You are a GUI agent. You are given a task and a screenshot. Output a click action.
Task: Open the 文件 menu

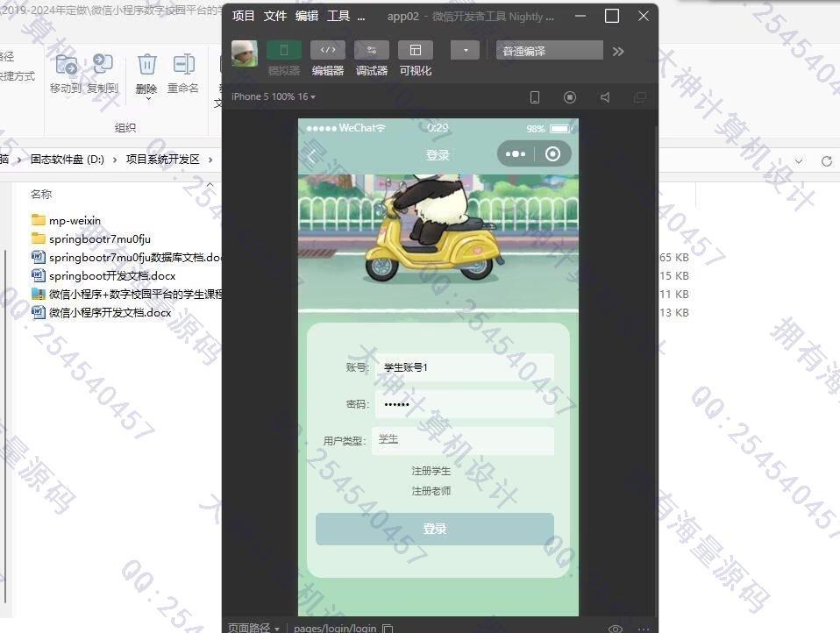click(x=274, y=16)
